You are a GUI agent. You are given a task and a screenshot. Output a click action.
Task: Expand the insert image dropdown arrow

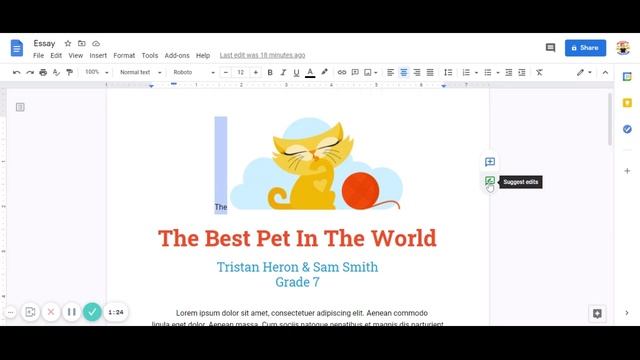click(x=376, y=73)
